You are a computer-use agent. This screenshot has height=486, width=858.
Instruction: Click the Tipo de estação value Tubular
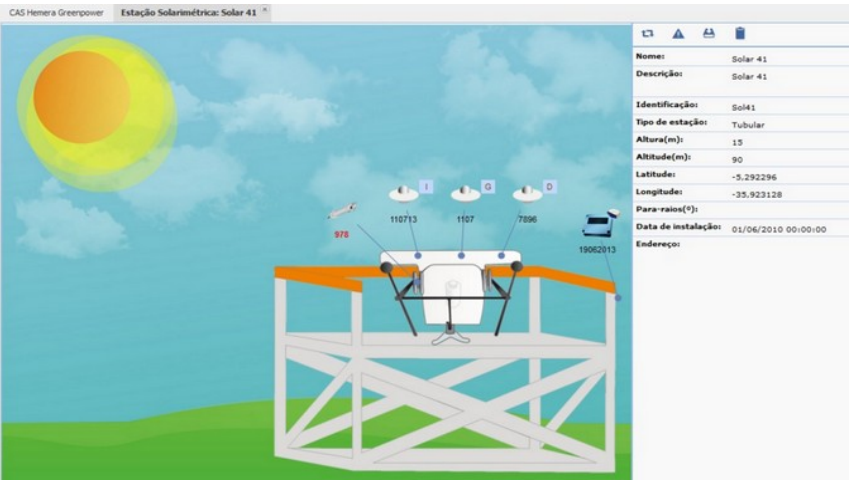749,125
